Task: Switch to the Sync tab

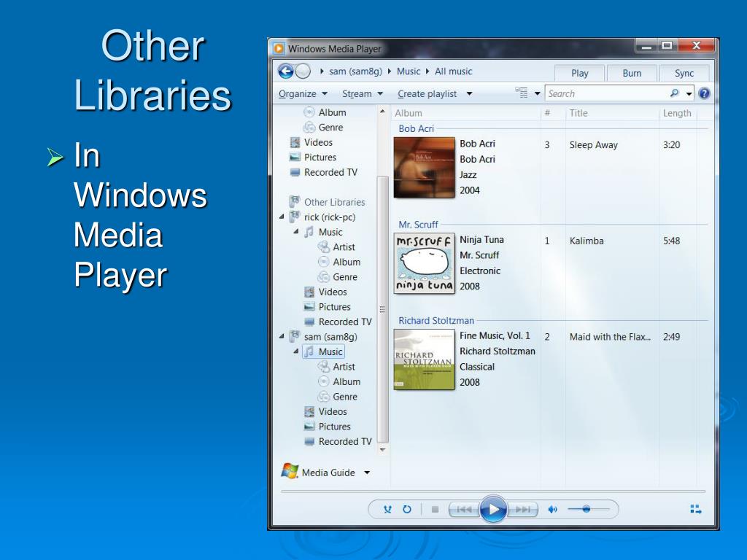Action: pyautogui.click(x=684, y=74)
